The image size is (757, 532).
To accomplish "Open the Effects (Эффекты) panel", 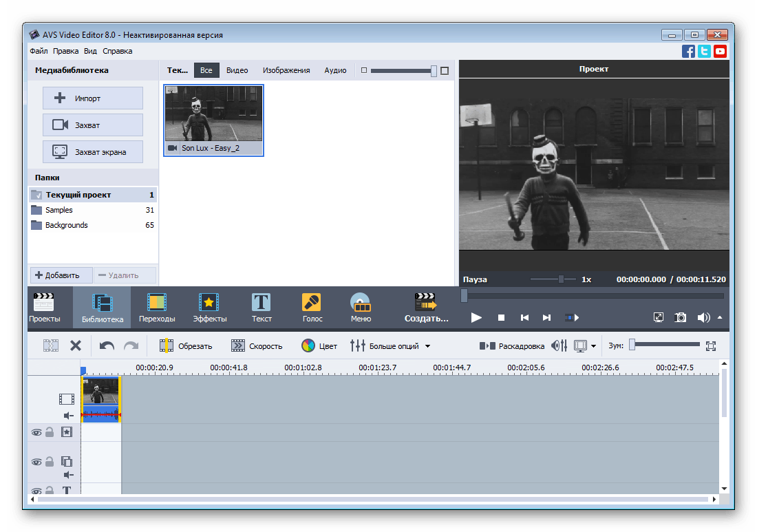I will pyautogui.click(x=209, y=308).
